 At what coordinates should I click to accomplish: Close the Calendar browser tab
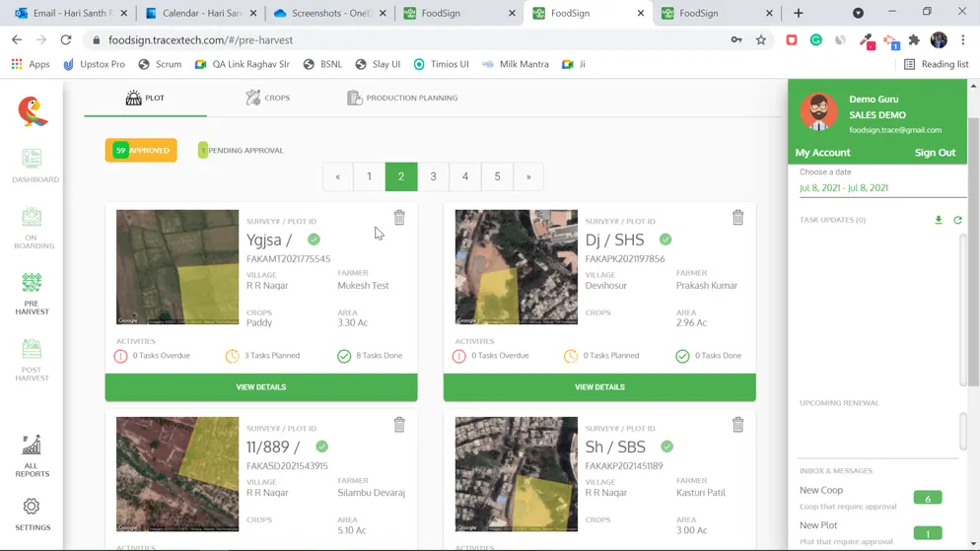tap(253, 13)
